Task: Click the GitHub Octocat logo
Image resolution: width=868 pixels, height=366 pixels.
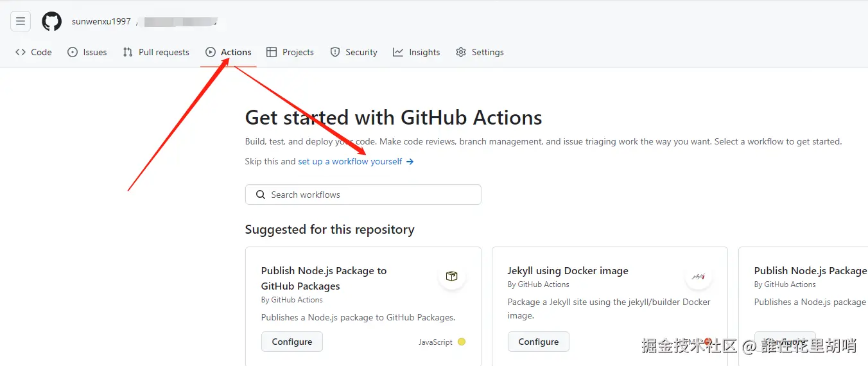Action: (52, 21)
